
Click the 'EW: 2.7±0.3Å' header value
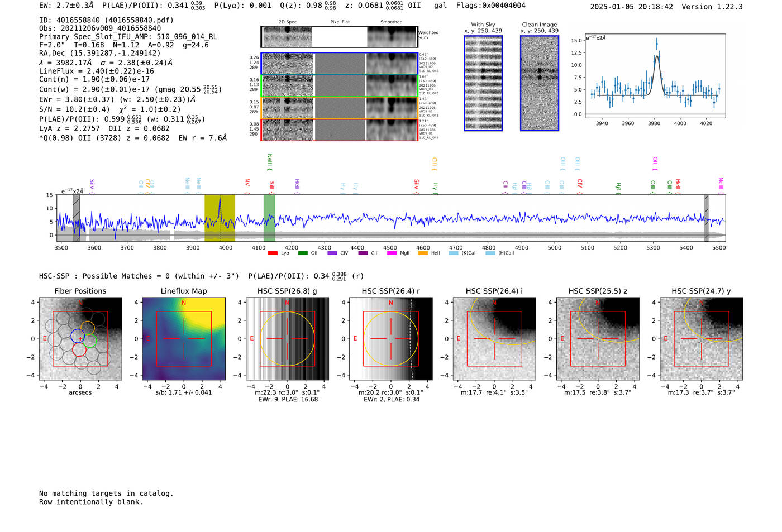click(x=66, y=6)
